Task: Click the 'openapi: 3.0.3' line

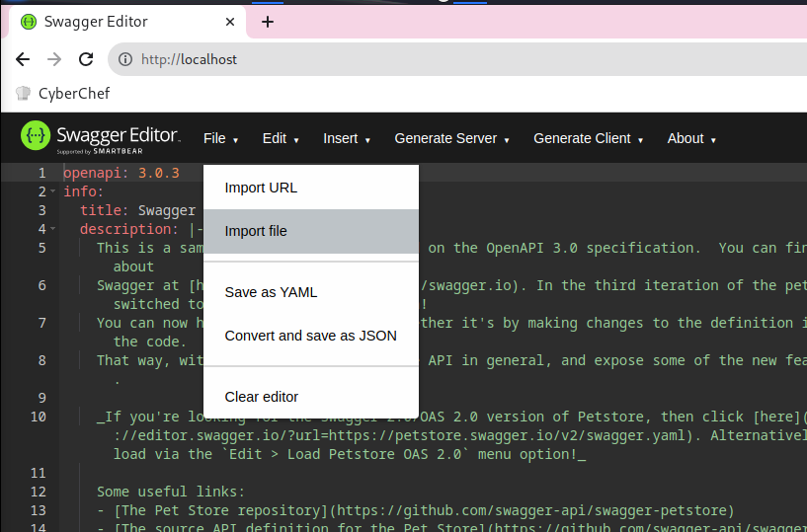Action: 121,173
